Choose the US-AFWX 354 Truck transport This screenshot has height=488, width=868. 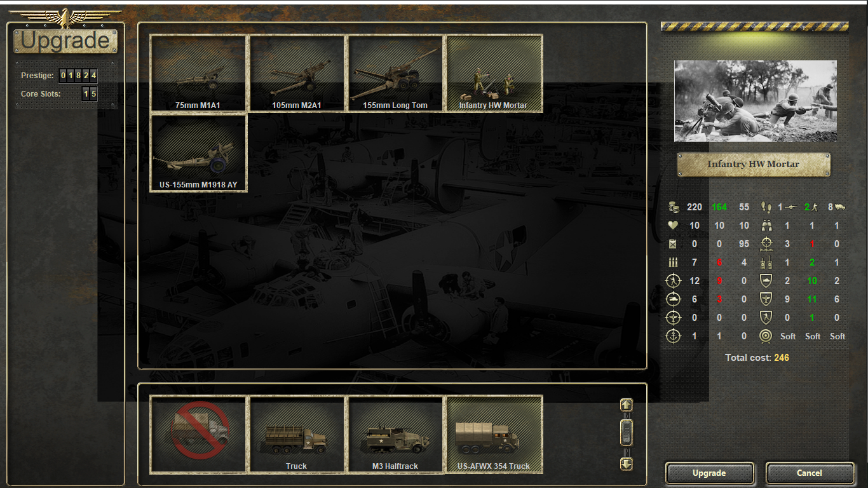(x=494, y=435)
